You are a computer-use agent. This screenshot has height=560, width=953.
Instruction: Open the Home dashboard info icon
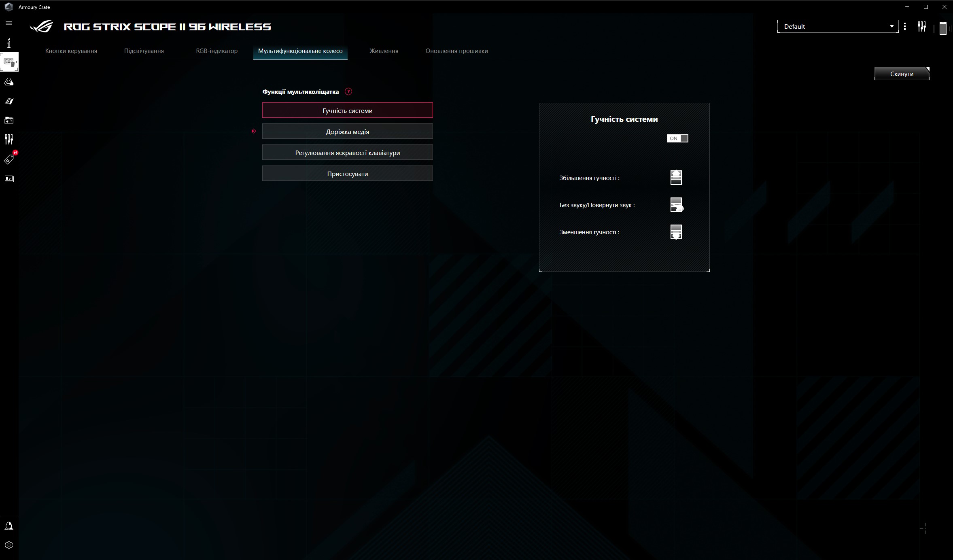(9, 43)
